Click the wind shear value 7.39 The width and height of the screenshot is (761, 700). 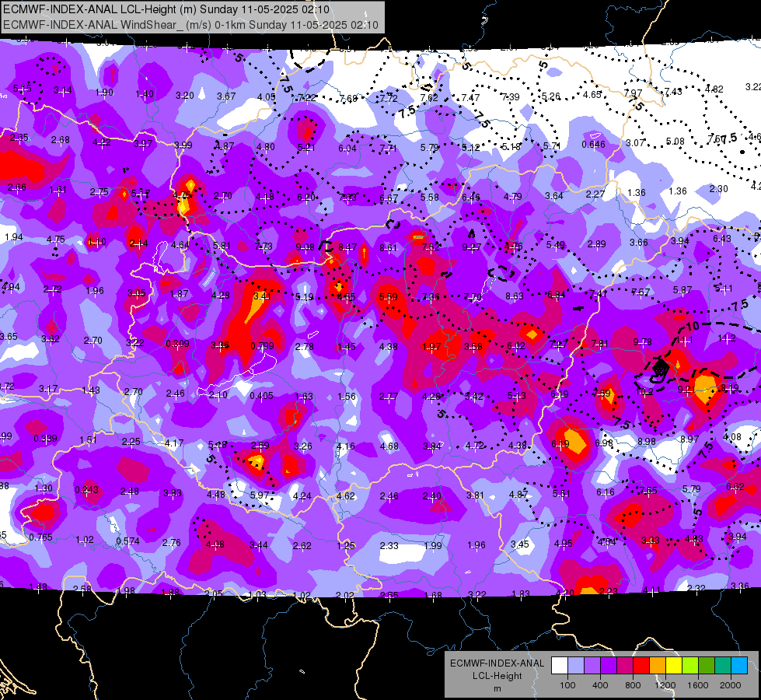coord(510,96)
